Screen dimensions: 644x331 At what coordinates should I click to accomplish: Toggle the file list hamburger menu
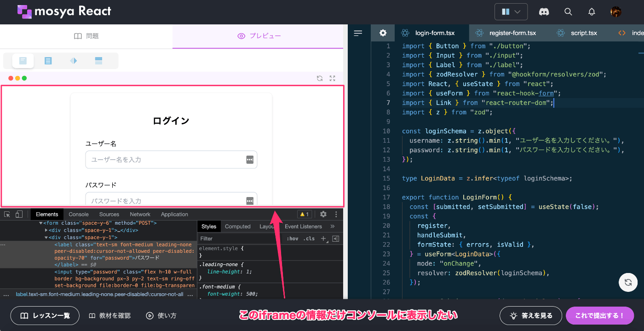point(358,33)
